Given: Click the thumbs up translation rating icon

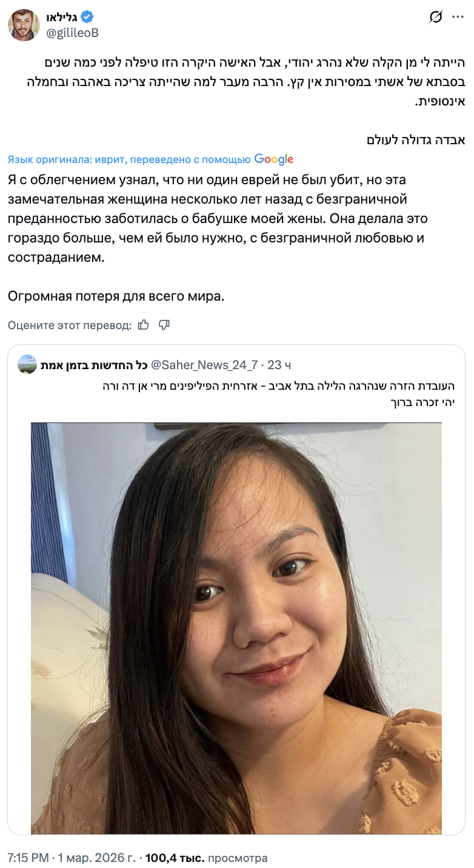Looking at the screenshot, I should pos(144,325).
